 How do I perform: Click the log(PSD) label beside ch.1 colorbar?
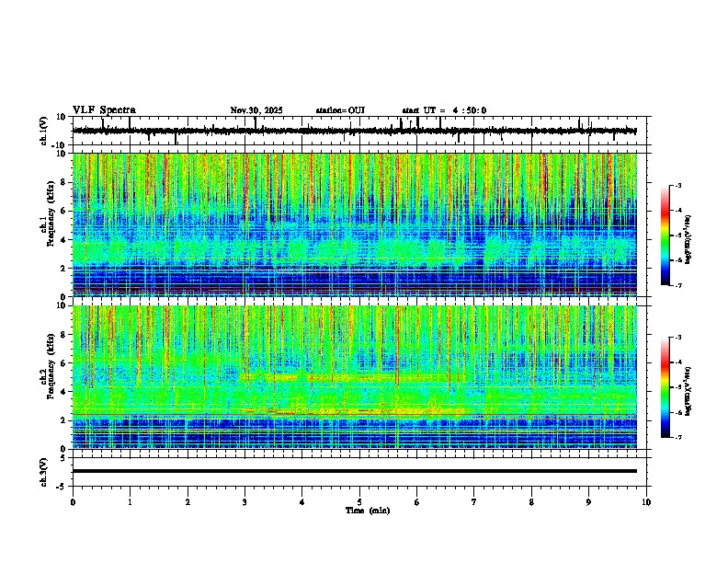point(688,240)
